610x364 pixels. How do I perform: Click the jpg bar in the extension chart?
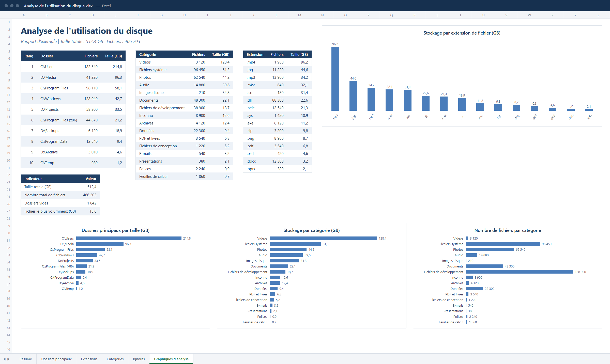(353, 96)
